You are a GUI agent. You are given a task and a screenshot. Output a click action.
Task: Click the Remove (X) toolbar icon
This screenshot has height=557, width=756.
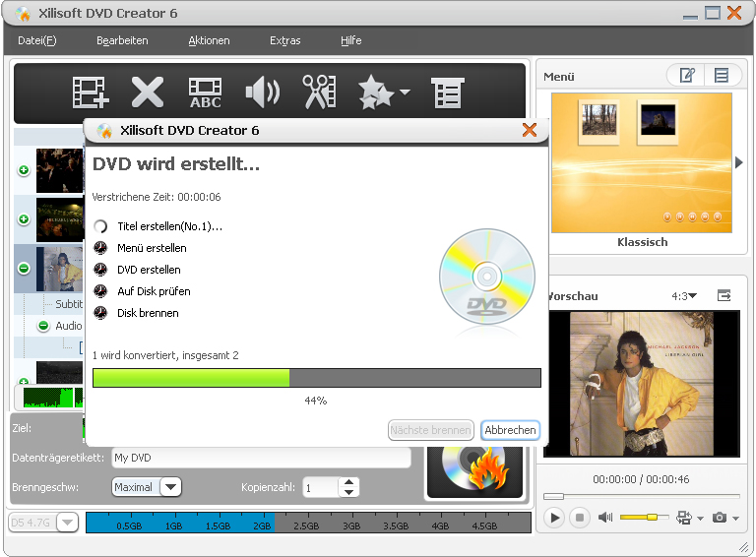[147, 93]
